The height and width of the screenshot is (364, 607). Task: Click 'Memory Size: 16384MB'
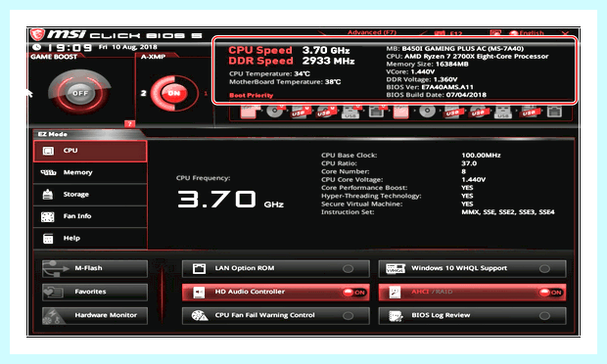(x=427, y=64)
